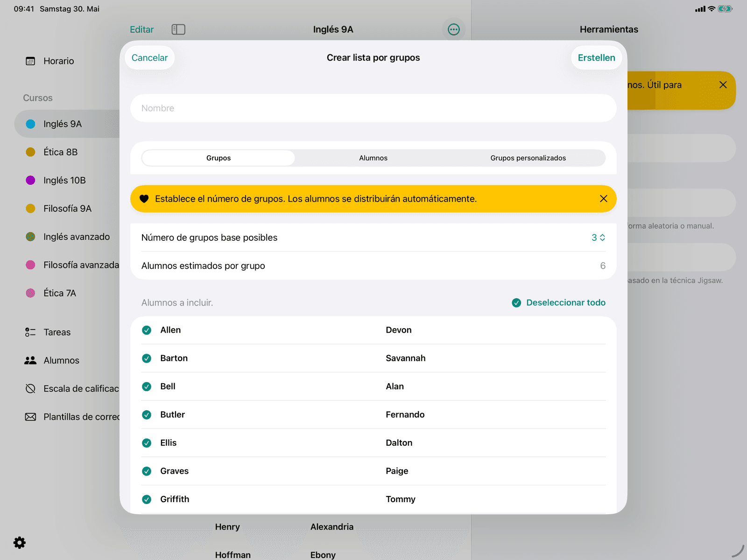This screenshot has width=747, height=560.
Task: Click first name Paige in Graves row
Action: (397, 471)
